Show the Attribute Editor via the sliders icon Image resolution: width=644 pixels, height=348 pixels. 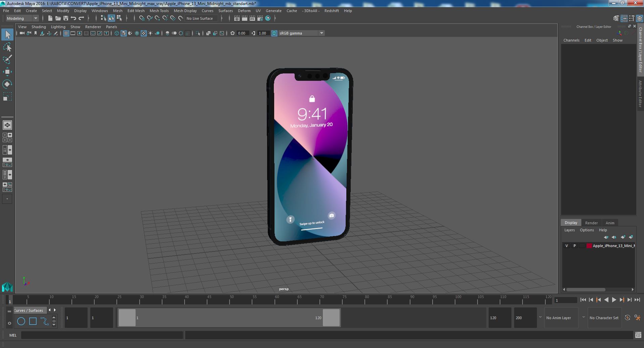coord(624,18)
